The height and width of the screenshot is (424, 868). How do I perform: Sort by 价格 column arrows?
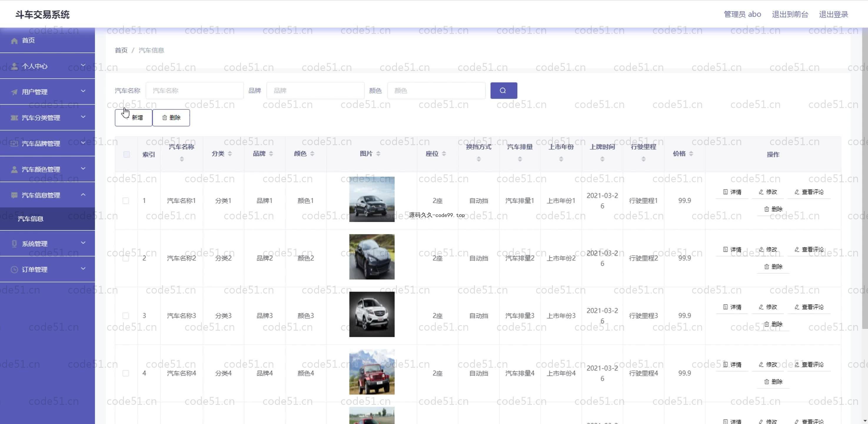click(691, 154)
